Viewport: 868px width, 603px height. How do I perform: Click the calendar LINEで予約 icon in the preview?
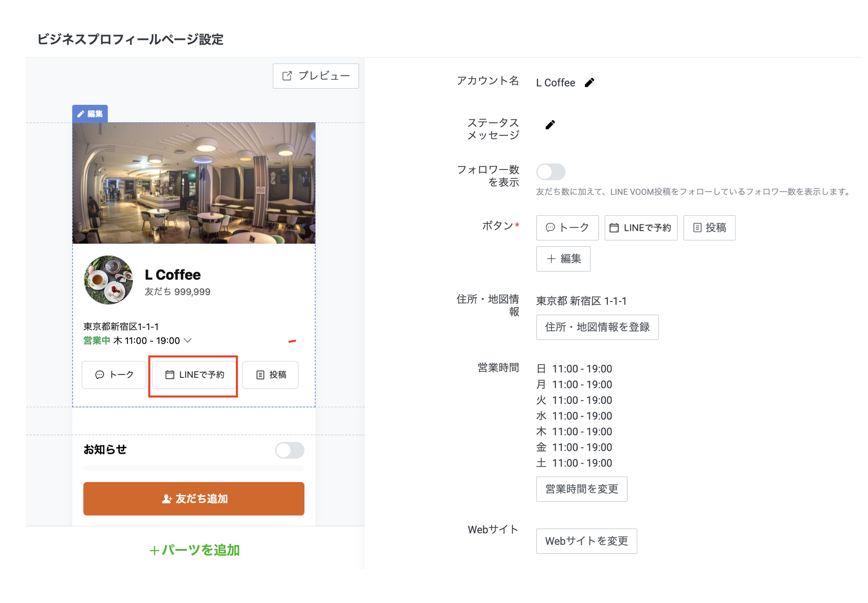tap(171, 374)
